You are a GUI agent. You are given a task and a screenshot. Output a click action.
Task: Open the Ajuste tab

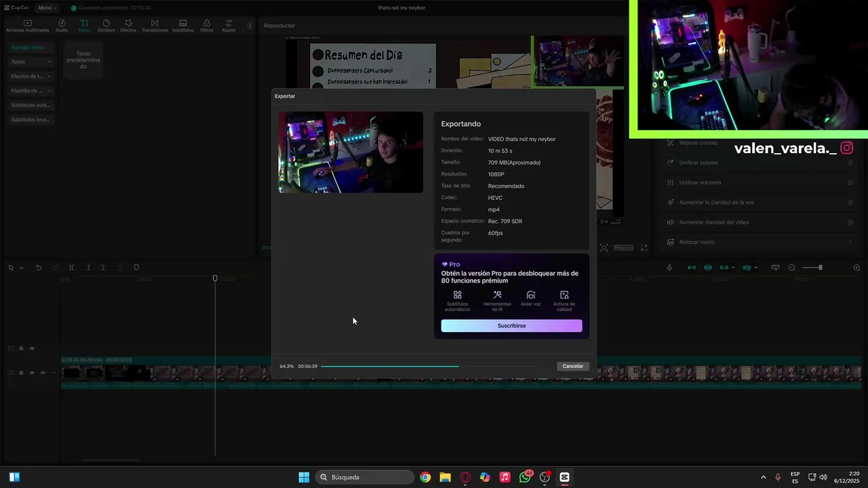click(x=229, y=26)
